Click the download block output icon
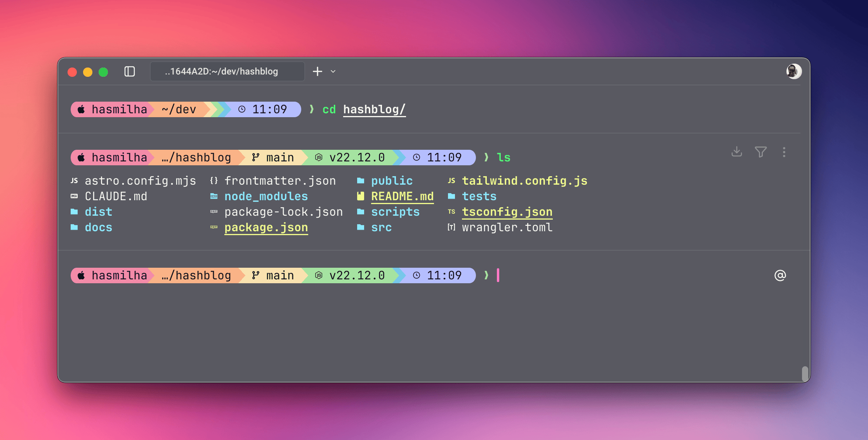The image size is (868, 440). 736,152
